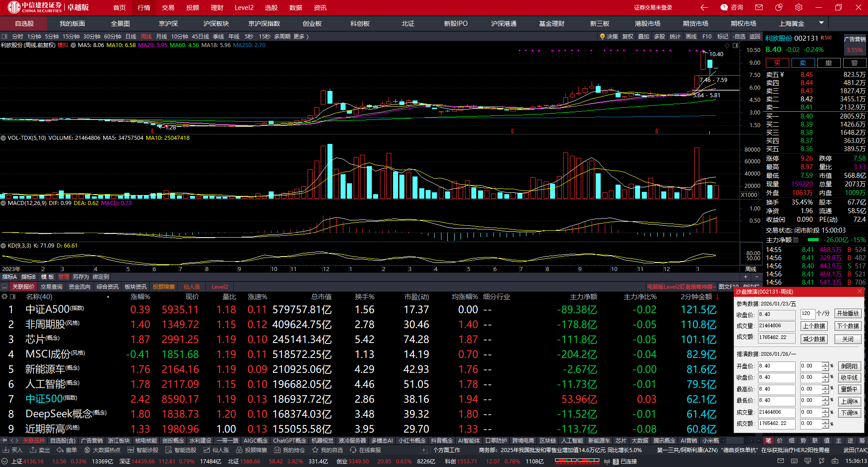Open 智能诊股 stock diagnosis icon

click(x=131, y=450)
